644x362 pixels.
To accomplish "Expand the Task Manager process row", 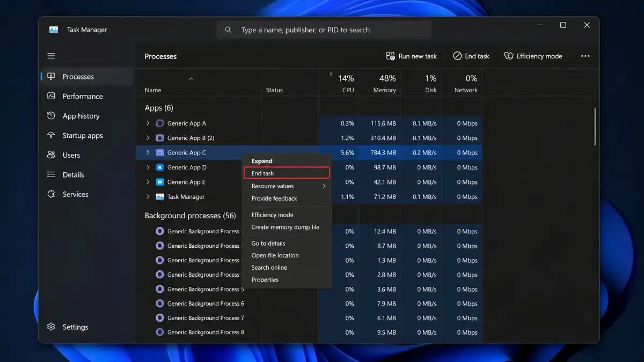I will 148,197.
